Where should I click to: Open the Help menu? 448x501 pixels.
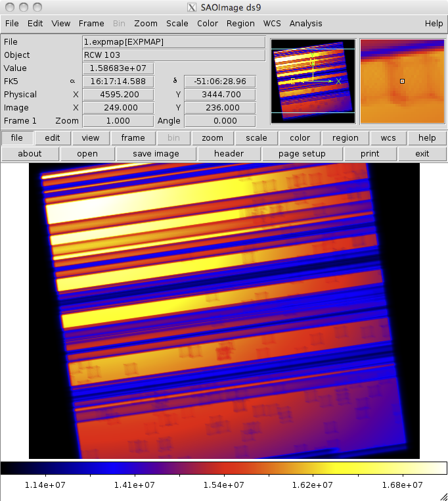pos(434,23)
